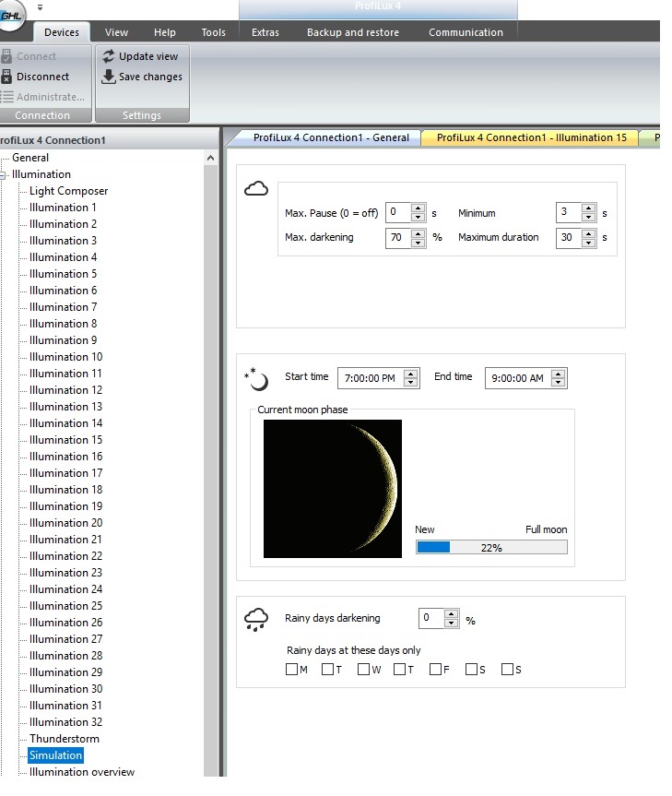This screenshot has width=672, height=796.
Task: Open the Extras ribbon tab
Action: point(265,32)
